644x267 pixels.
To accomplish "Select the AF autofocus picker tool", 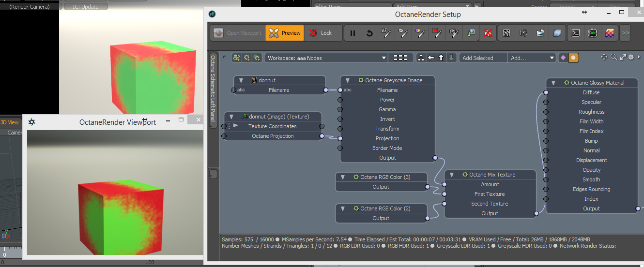I will 386,33.
